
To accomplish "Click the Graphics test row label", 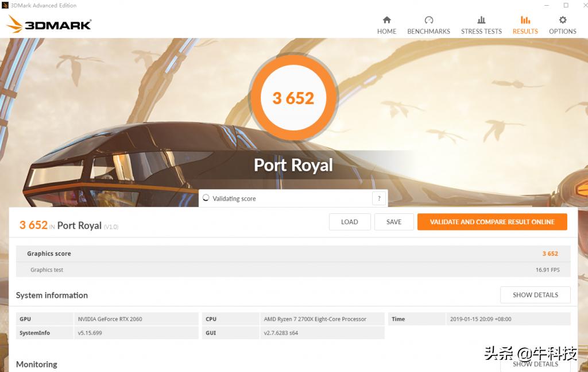I will click(47, 270).
